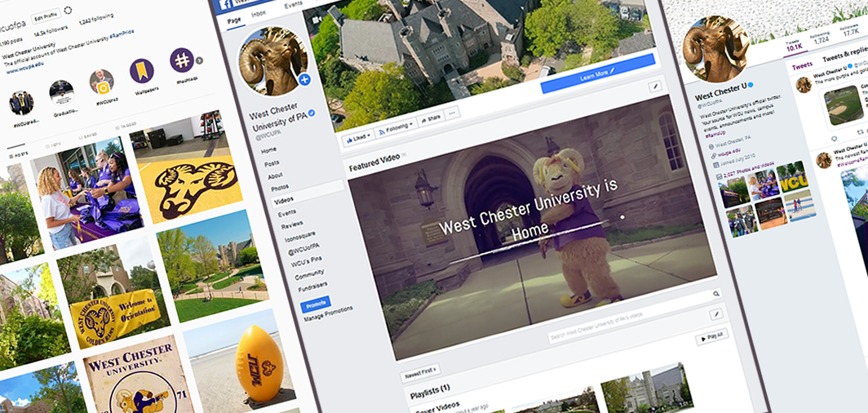This screenshot has width=868, height=413.
Task: Select the Instagram SAVED tab
Action: tap(88, 135)
